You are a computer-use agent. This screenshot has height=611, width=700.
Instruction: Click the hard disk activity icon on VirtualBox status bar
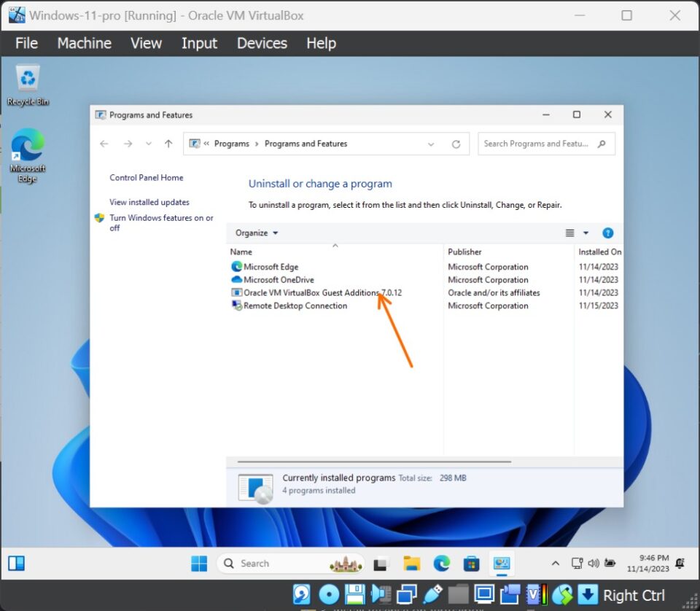(x=301, y=595)
